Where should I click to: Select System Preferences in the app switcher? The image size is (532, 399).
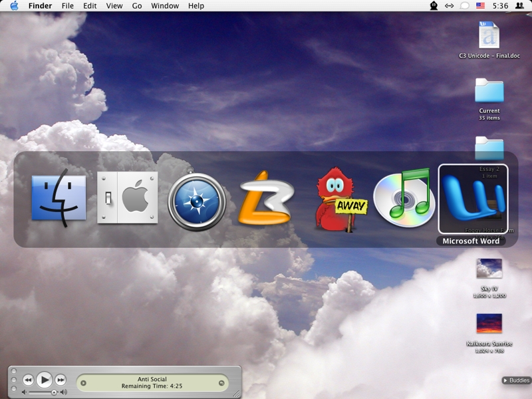128,198
